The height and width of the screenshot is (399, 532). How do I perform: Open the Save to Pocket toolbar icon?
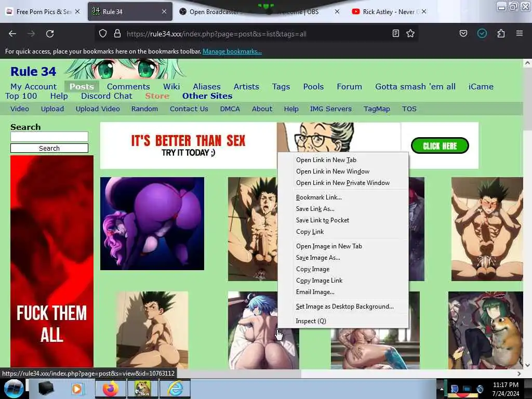463,34
